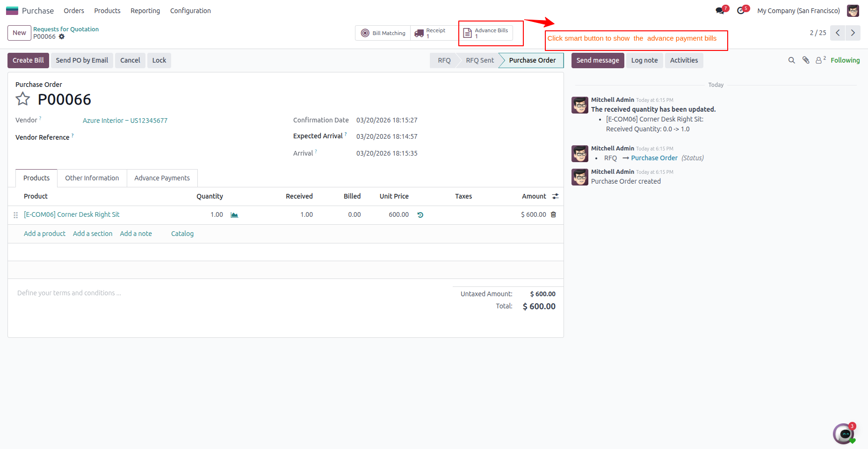The width and height of the screenshot is (868, 449).
Task: Click Send PO by Email
Action: [82, 60]
